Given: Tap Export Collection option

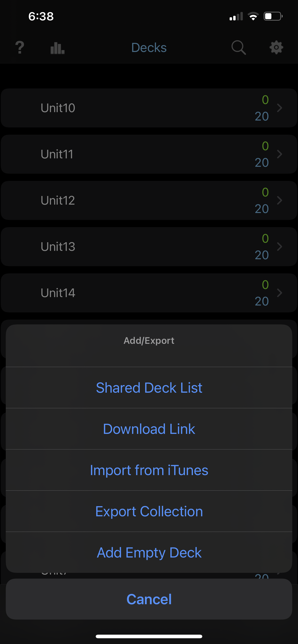Looking at the screenshot, I should point(149,512).
